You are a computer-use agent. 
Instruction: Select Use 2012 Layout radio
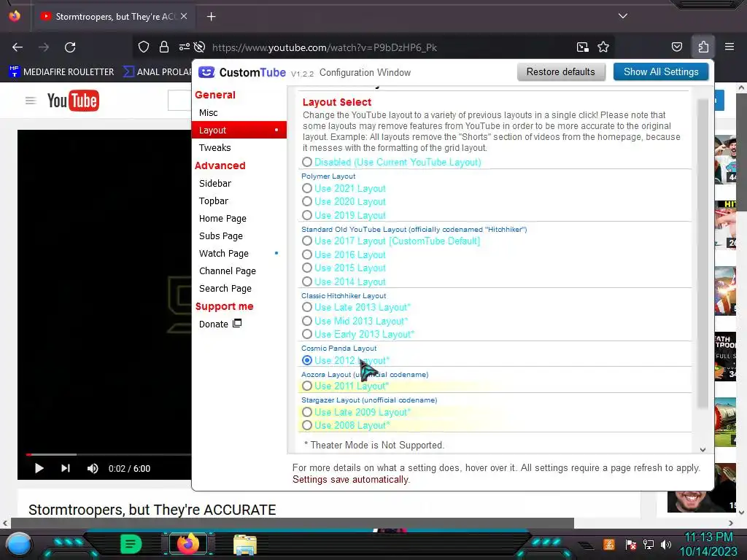(x=307, y=360)
